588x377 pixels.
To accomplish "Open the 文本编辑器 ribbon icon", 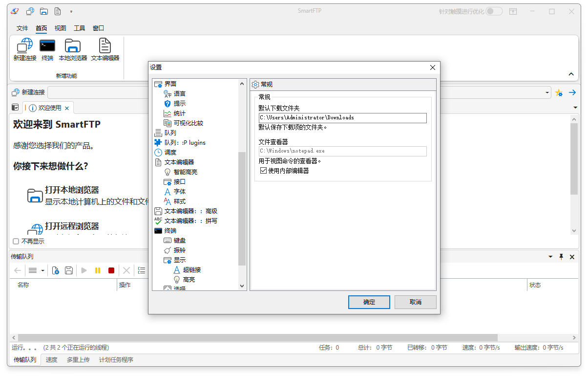I will click(104, 49).
